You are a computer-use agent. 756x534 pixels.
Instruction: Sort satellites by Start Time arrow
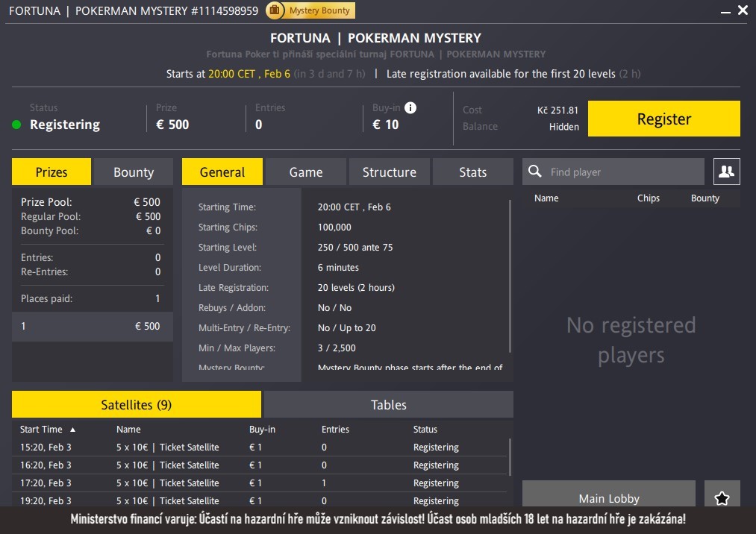tap(73, 430)
